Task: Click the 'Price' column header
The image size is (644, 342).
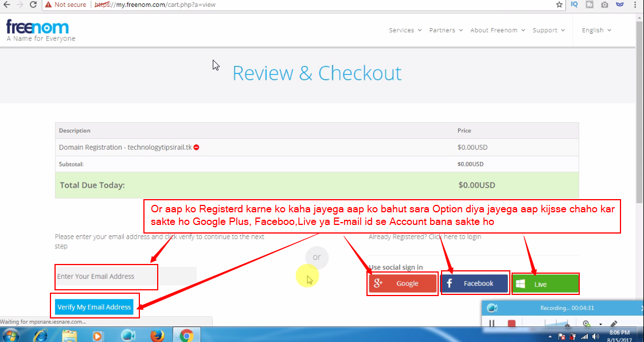Action: click(464, 131)
